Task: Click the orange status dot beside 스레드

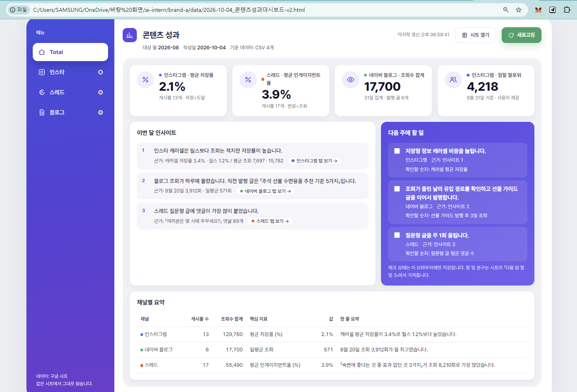Action: click(101, 92)
